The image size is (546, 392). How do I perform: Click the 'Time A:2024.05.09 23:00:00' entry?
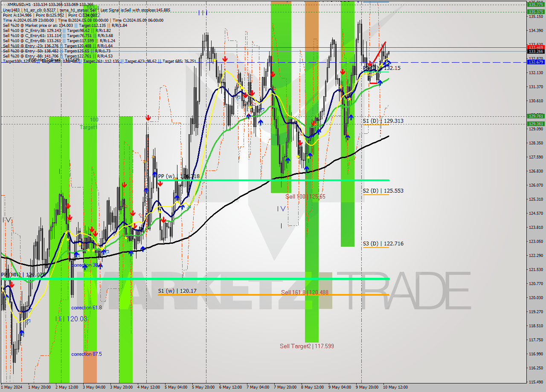(28, 20)
